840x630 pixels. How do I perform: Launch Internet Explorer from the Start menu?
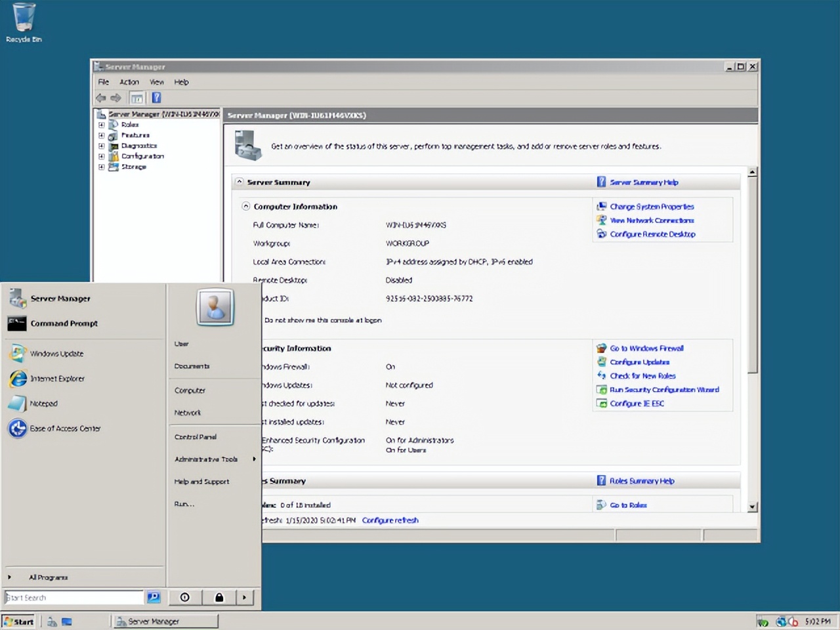[58, 379]
